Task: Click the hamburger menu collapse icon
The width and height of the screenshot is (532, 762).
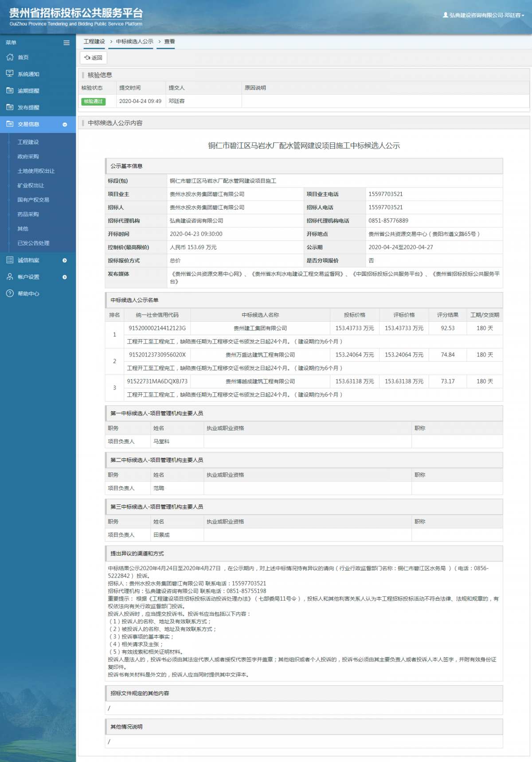Action: pos(66,43)
